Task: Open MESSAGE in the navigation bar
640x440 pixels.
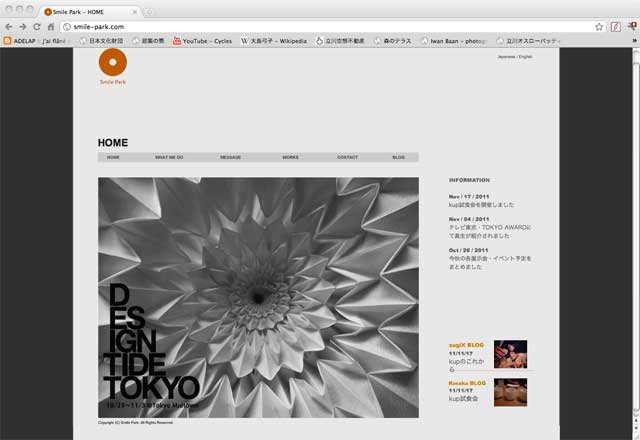Action: [230, 157]
